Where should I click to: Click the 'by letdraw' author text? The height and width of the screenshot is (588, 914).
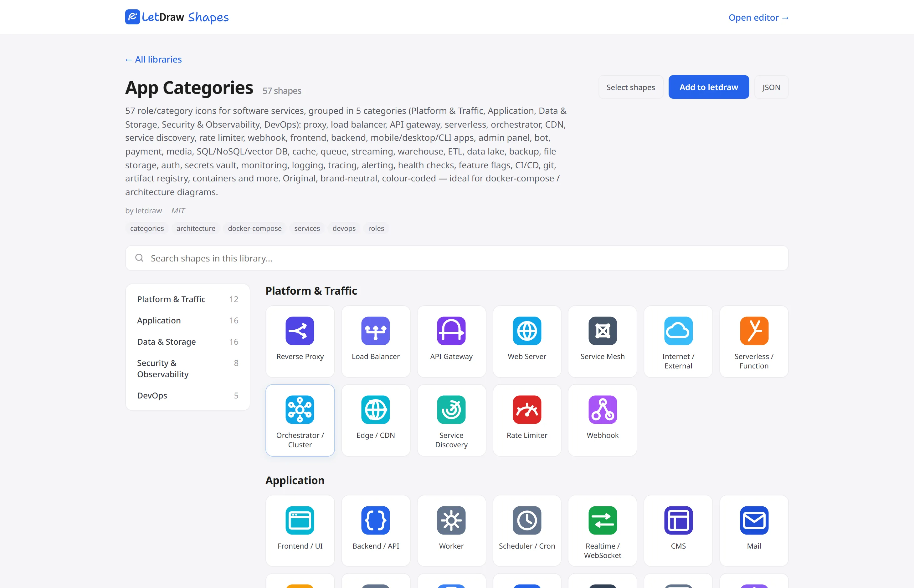(143, 211)
